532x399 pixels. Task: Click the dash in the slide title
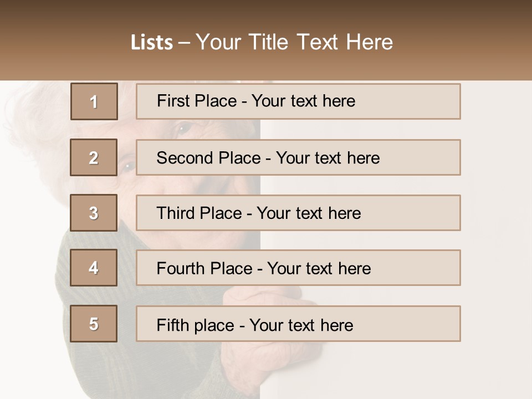[185, 43]
